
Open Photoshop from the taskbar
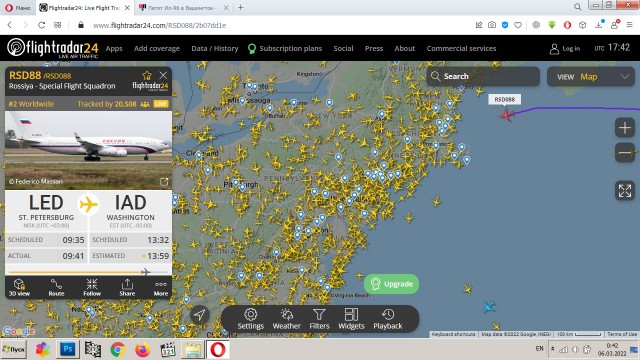pos(68,349)
